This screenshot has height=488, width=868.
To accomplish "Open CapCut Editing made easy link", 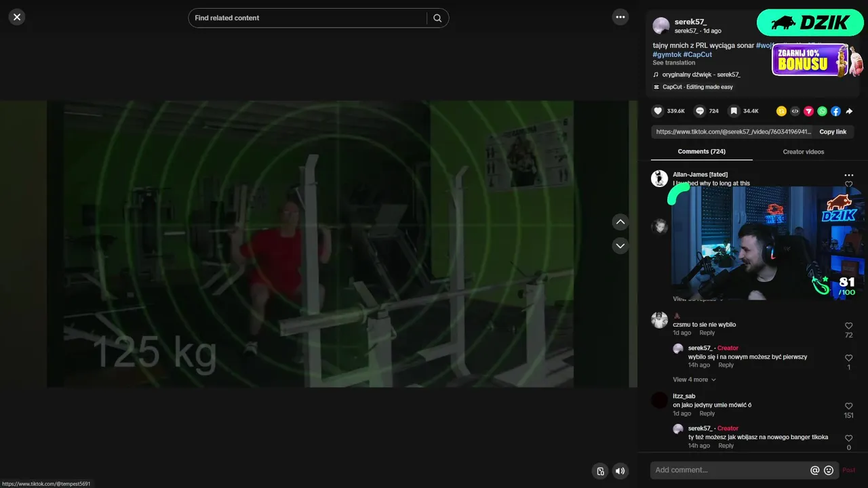I will [x=698, y=87].
